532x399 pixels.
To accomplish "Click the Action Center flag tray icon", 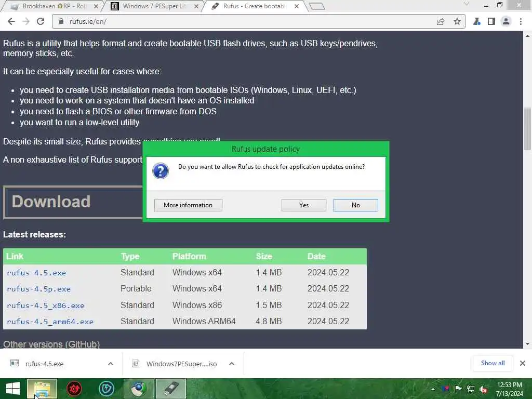I will pos(458,389).
